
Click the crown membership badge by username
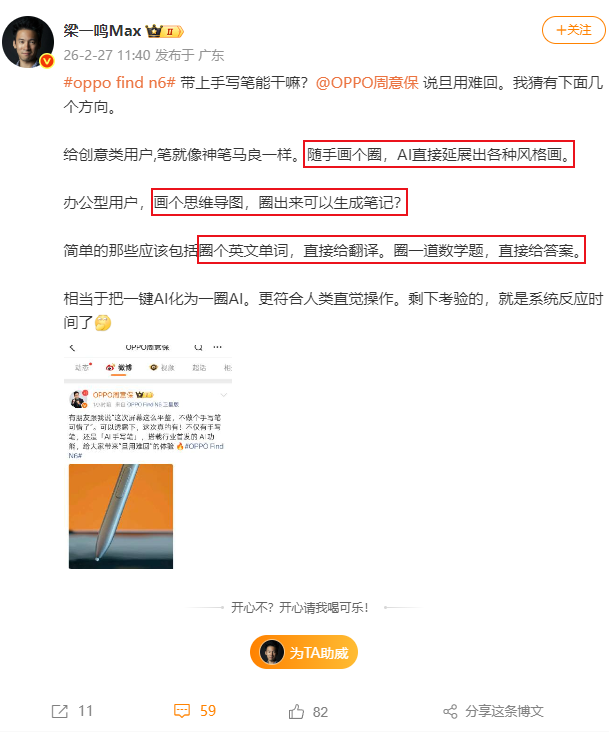click(x=165, y=31)
